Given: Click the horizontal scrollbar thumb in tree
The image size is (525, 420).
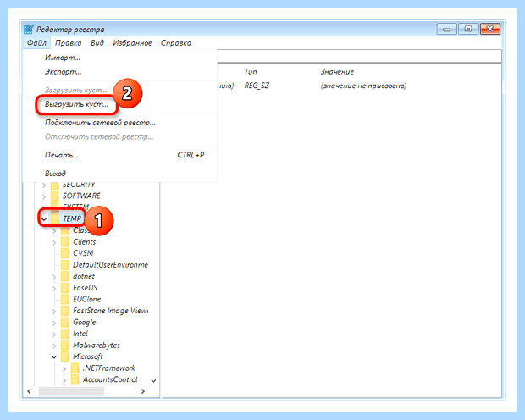Looking at the screenshot, I should click(x=71, y=391).
